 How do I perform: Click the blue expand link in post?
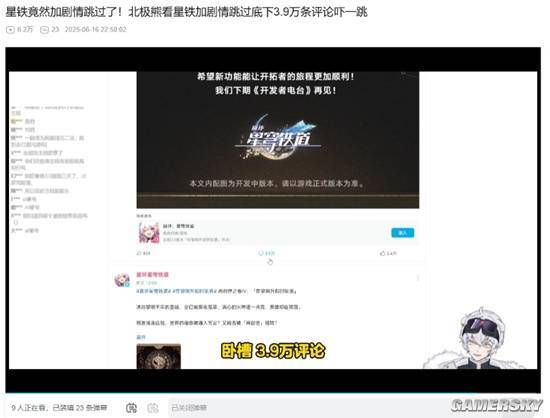tap(141, 337)
